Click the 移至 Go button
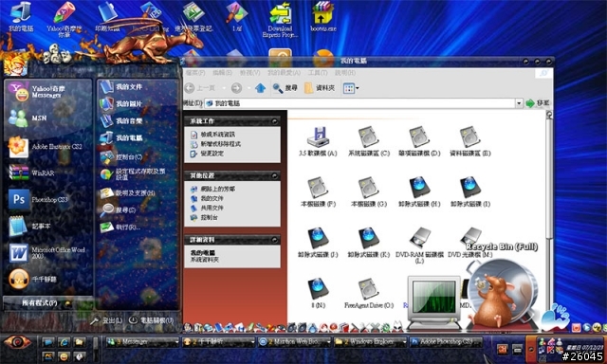This screenshot has width=607, height=364. pyautogui.click(x=538, y=103)
